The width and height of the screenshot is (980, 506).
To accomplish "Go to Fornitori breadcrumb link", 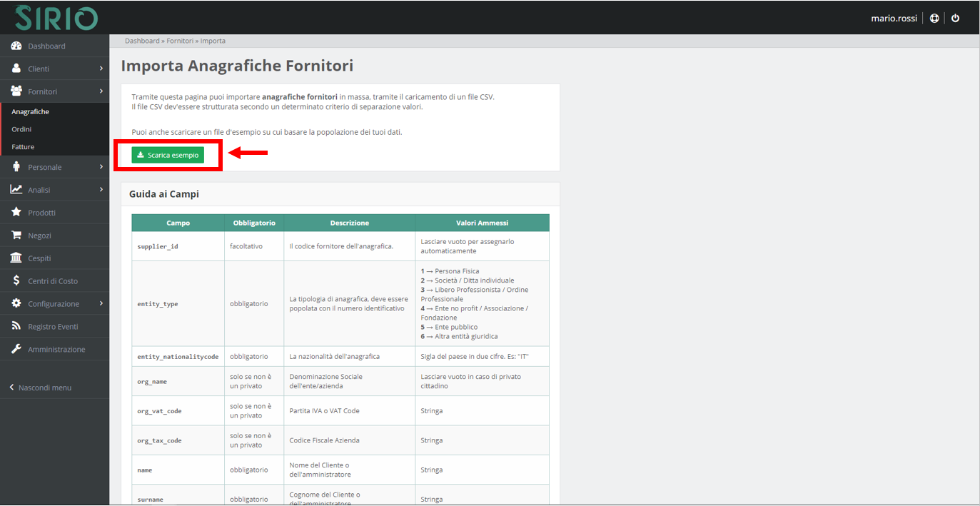I will click(180, 41).
